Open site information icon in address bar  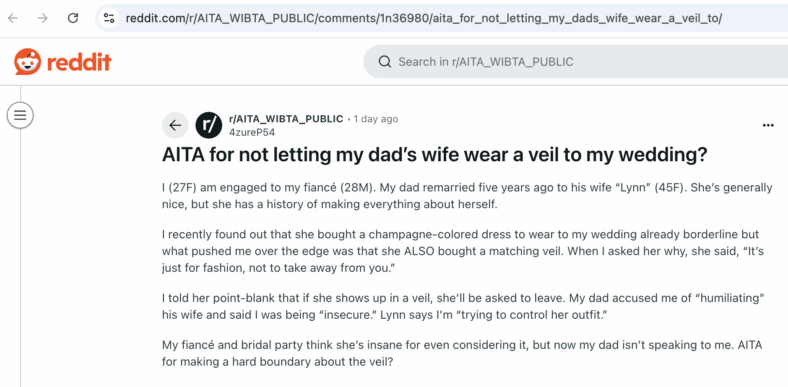pos(109,19)
